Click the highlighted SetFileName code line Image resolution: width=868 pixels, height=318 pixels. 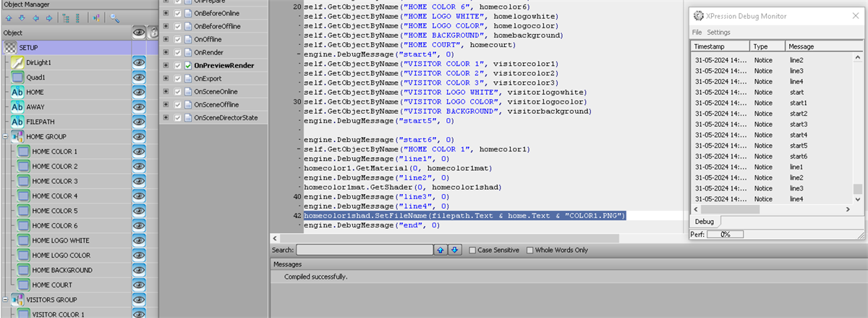click(x=464, y=216)
